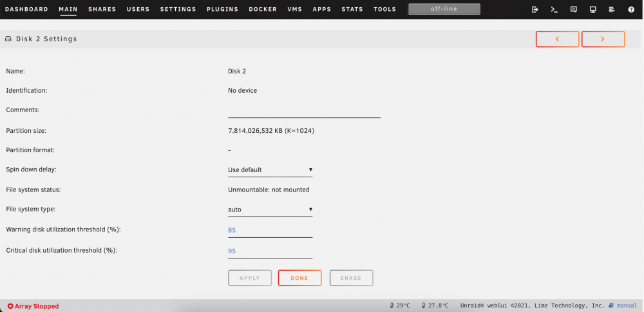
Task: Click the 'No device' identification text
Action: coord(242,90)
